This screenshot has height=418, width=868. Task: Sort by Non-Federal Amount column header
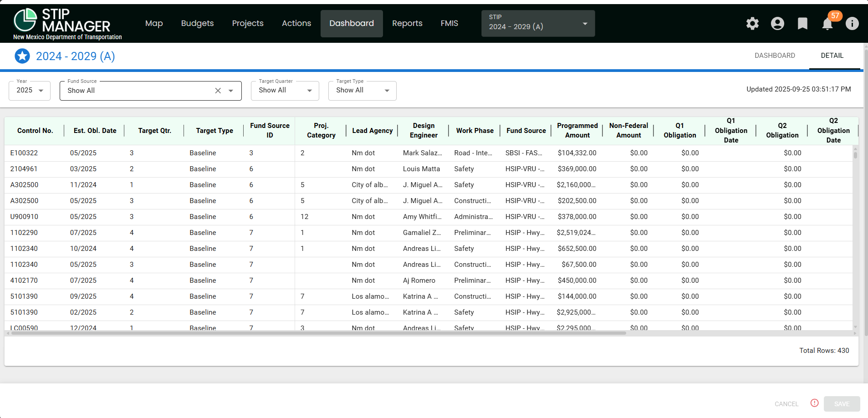[628, 131]
